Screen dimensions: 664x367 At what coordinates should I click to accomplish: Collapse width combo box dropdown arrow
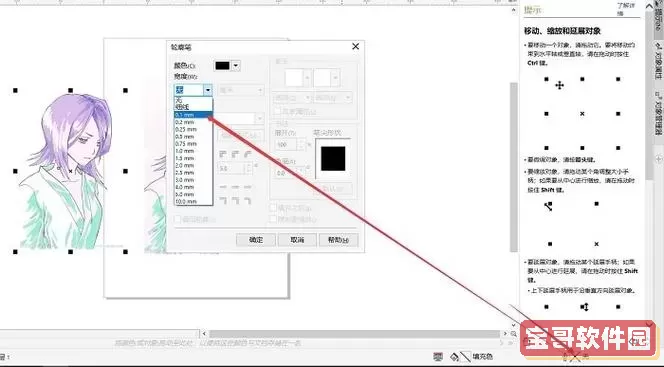[208, 90]
